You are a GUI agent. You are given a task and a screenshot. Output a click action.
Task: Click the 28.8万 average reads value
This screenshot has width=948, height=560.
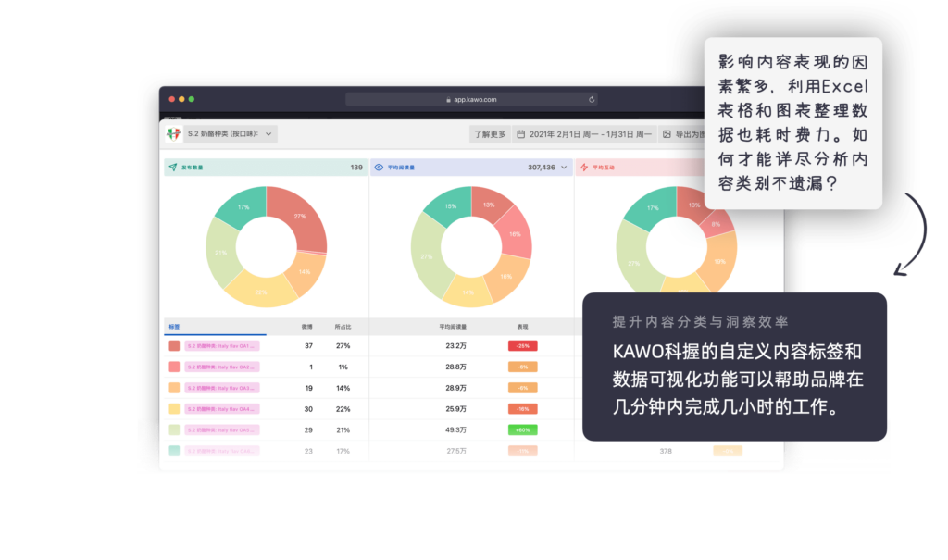[x=455, y=367]
